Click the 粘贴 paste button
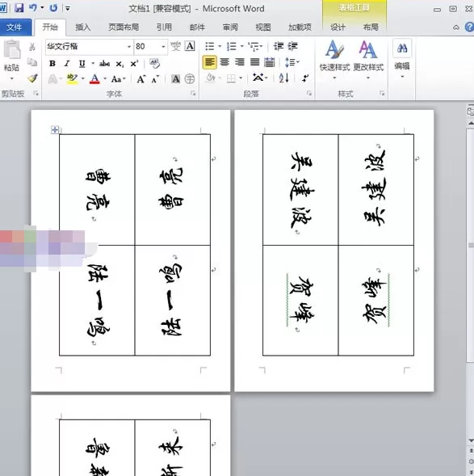The width and height of the screenshot is (474, 476). (11, 60)
